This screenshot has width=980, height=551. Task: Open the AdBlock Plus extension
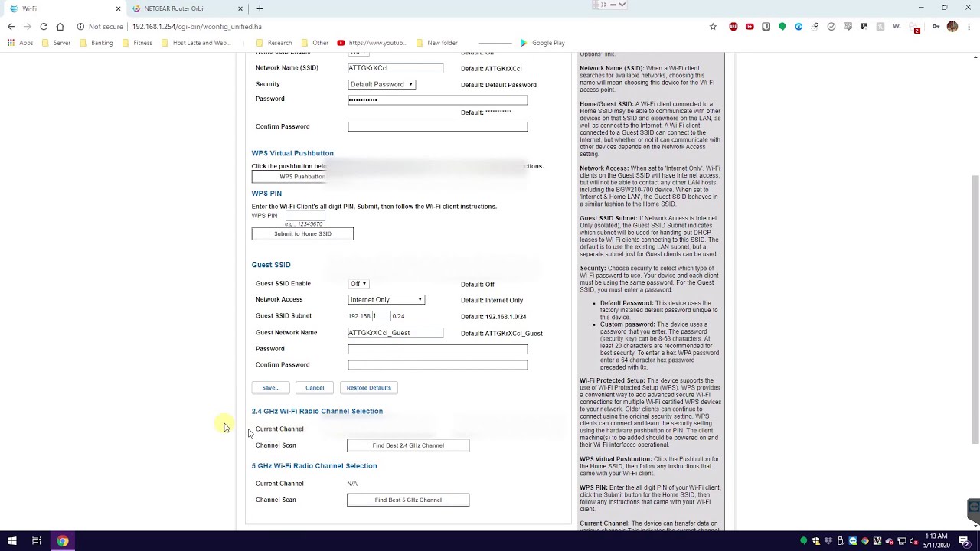[x=733, y=27]
